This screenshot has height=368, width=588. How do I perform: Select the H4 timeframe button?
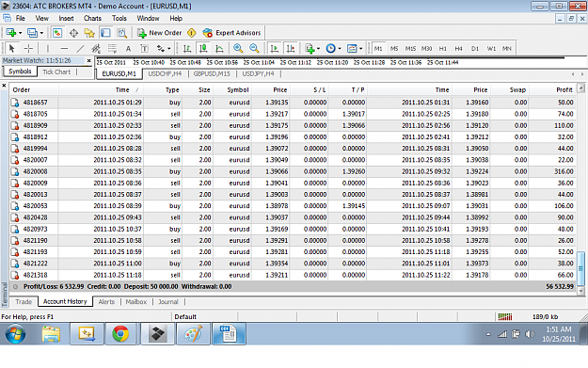[x=458, y=48]
